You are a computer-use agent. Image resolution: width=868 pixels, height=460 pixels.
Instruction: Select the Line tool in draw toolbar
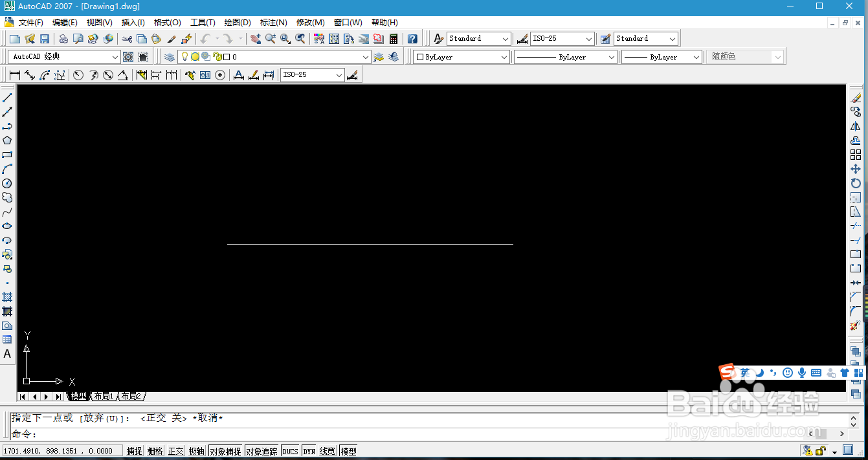click(7, 98)
